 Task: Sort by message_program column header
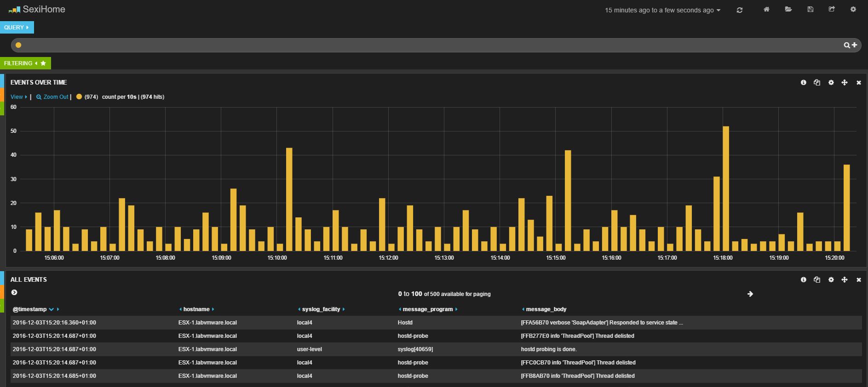(428, 309)
